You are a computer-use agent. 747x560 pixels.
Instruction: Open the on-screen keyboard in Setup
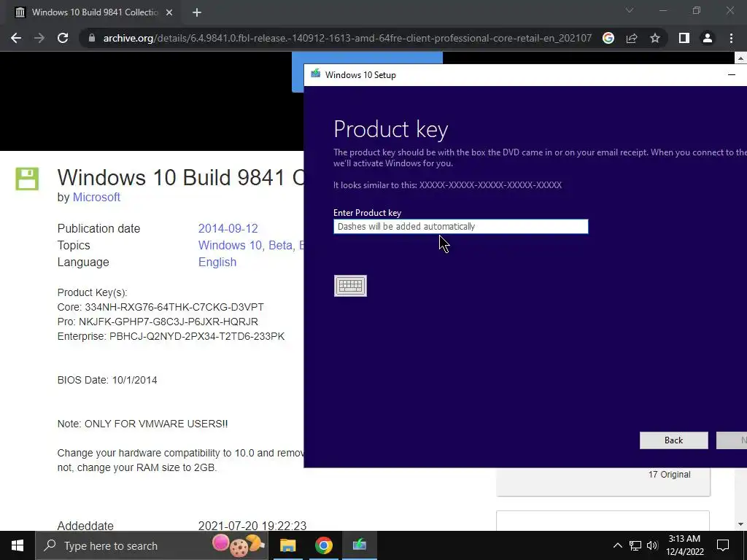tap(351, 286)
